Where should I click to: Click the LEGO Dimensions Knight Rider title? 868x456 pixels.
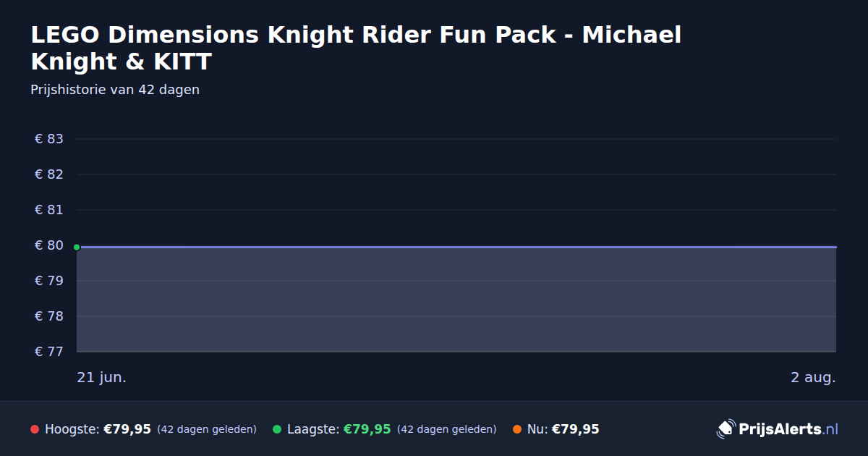pyautogui.click(x=356, y=48)
